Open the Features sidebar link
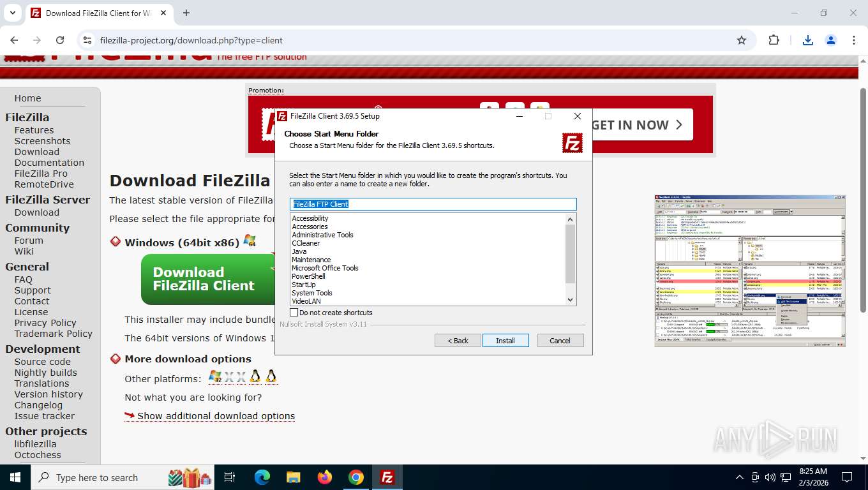Image resolution: width=868 pixels, height=490 pixels. 34,130
